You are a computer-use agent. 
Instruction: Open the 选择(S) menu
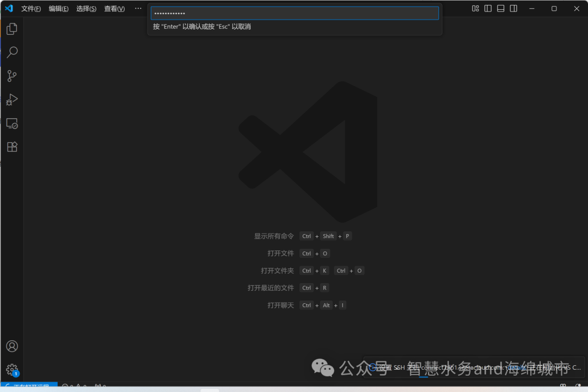tap(86, 9)
